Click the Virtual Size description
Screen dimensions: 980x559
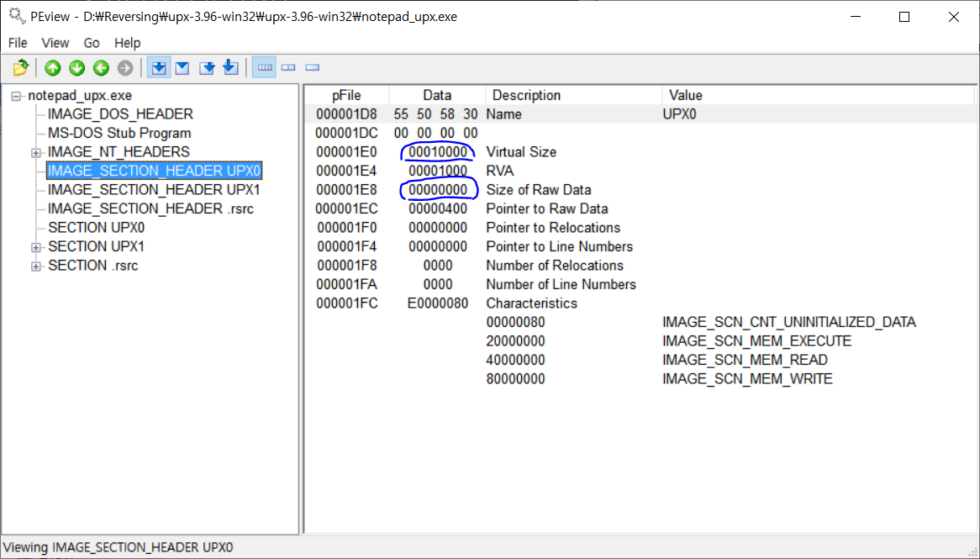[521, 152]
